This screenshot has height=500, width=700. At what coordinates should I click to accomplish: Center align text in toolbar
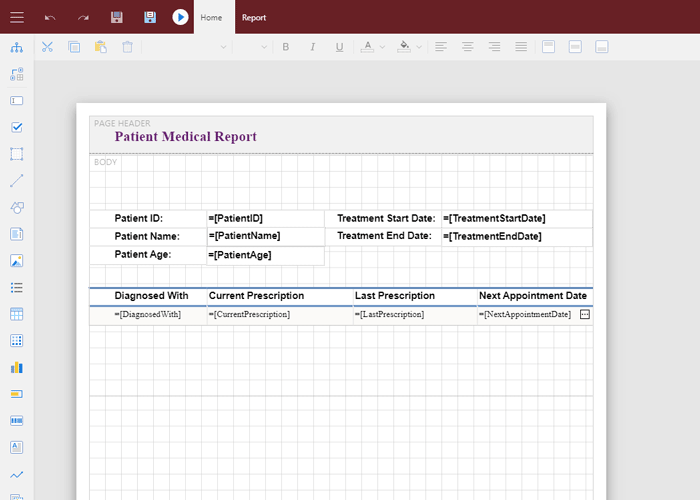467,47
